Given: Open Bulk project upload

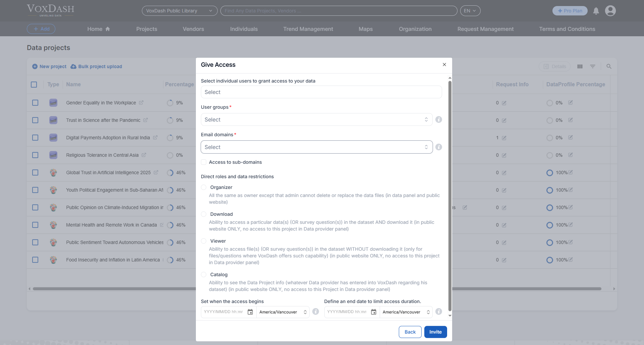Looking at the screenshot, I should pyautogui.click(x=96, y=66).
